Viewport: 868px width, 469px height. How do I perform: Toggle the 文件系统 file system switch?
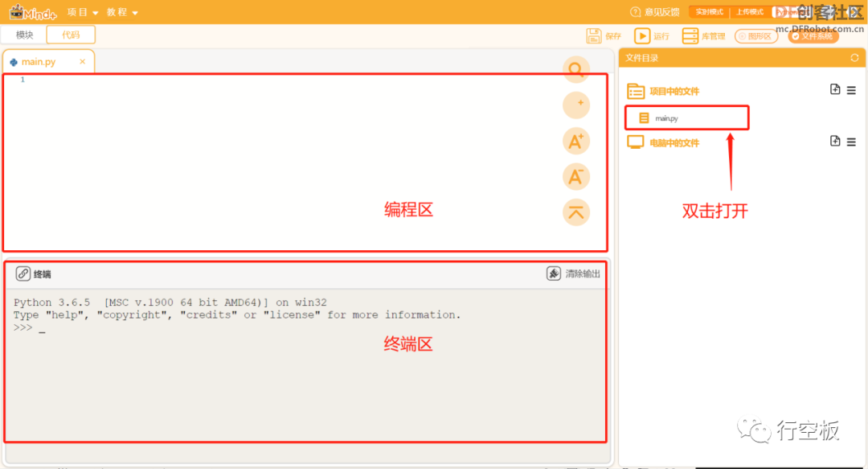click(813, 36)
